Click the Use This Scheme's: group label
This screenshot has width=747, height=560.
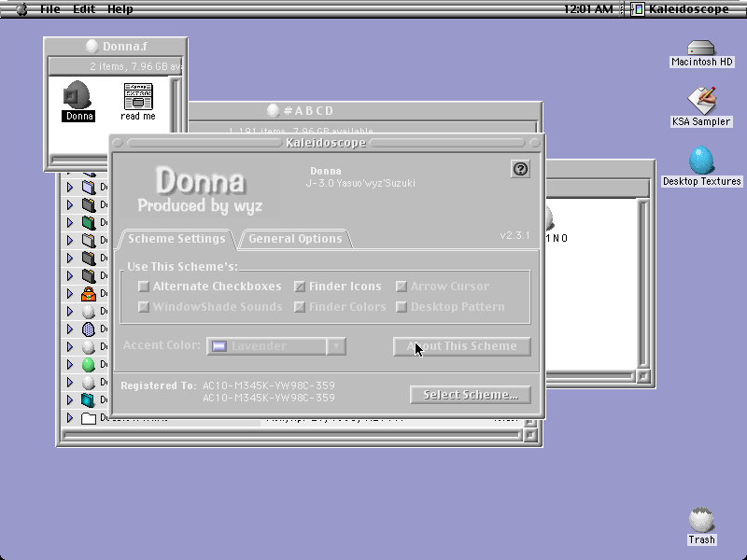coord(182,267)
